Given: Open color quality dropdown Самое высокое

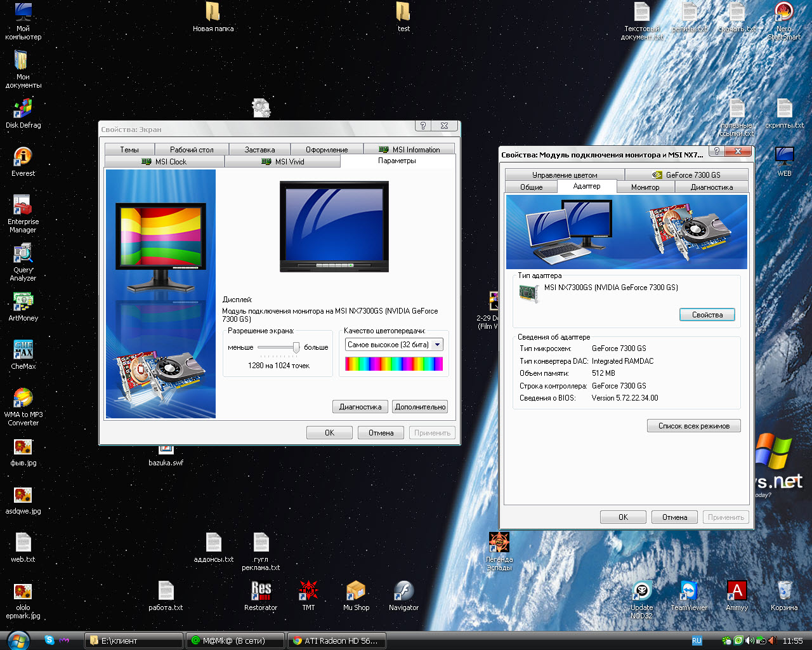Looking at the screenshot, I should [394, 345].
